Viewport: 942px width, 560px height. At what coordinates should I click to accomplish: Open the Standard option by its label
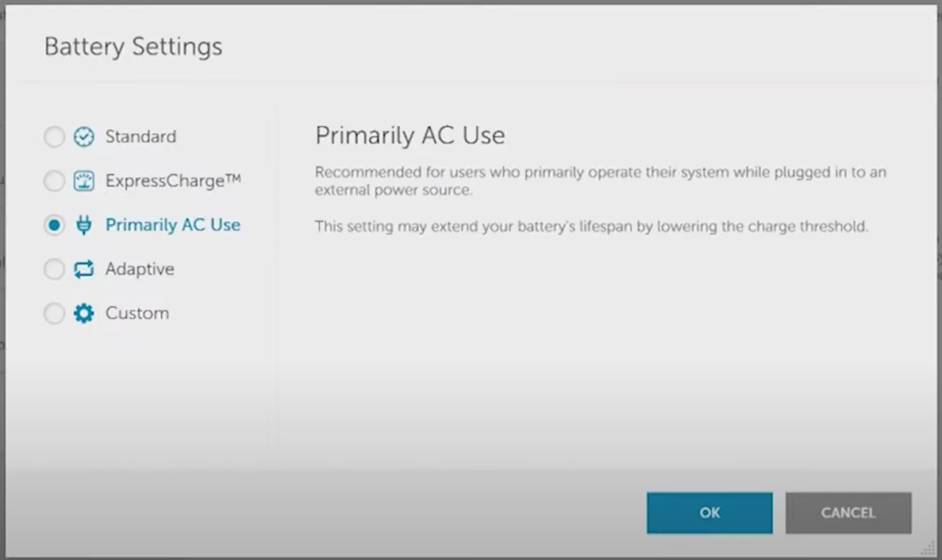pyautogui.click(x=140, y=137)
